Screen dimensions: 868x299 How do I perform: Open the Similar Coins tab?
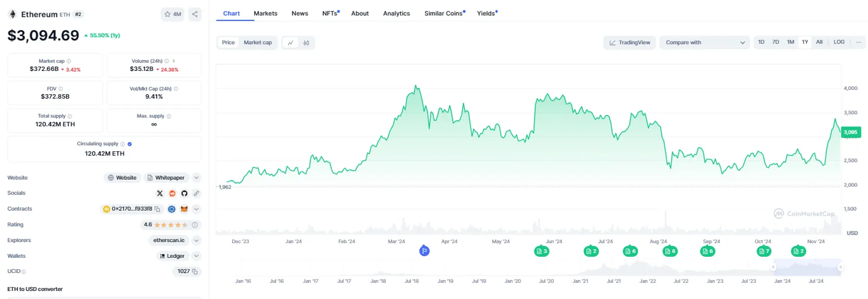pos(444,14)
